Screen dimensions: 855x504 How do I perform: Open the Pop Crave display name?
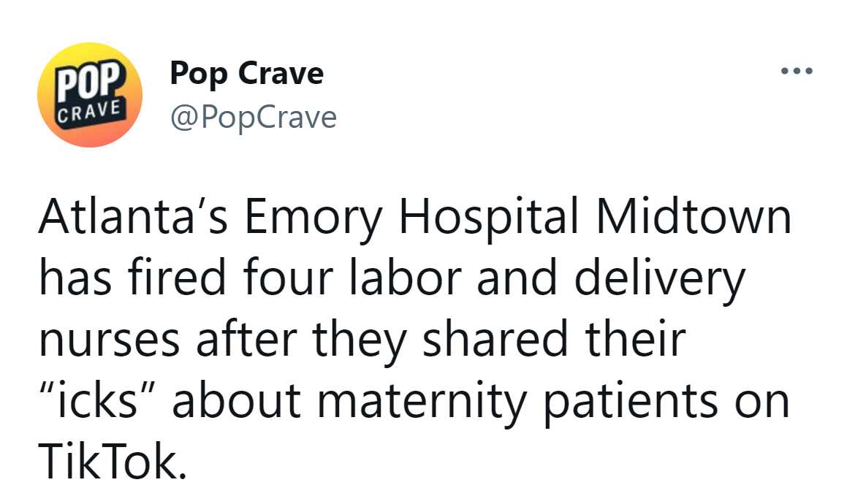tap(247, 74)
